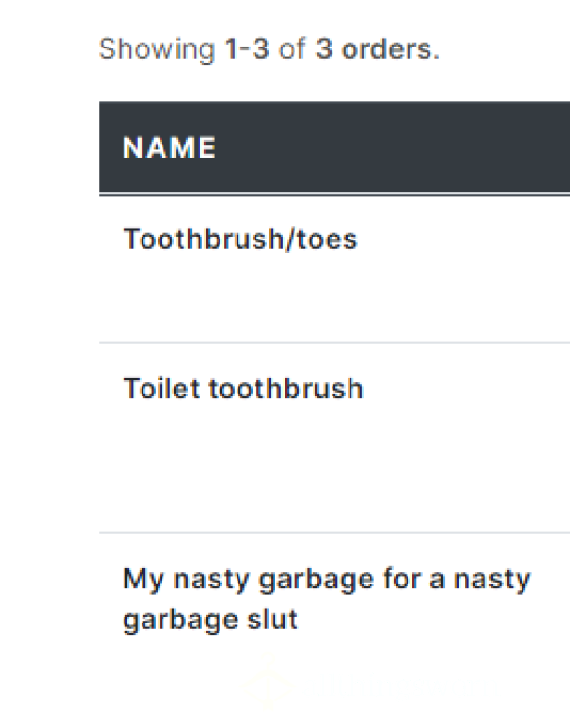
Task: Click divider between first and second rows
Action: click(x=334, y=343)
